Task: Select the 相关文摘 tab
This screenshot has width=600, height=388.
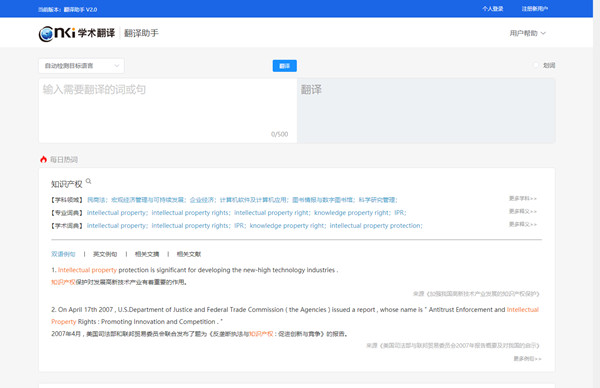Action: [147, 254]
